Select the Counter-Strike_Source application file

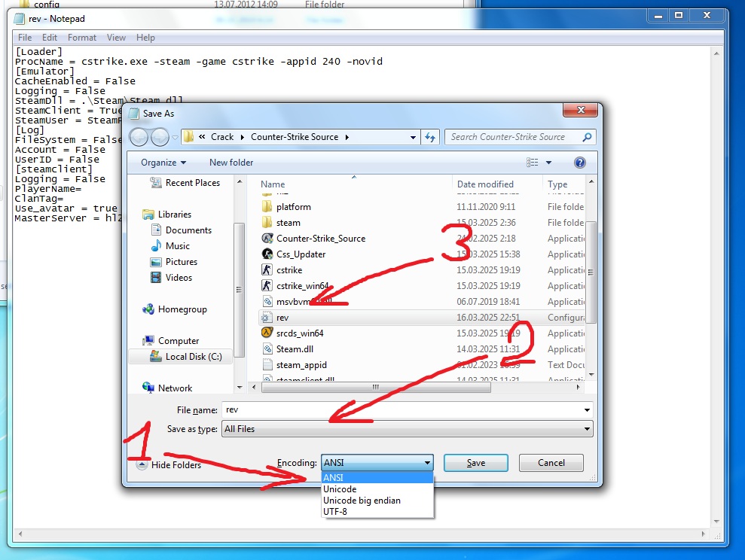[x=320, y=239]
